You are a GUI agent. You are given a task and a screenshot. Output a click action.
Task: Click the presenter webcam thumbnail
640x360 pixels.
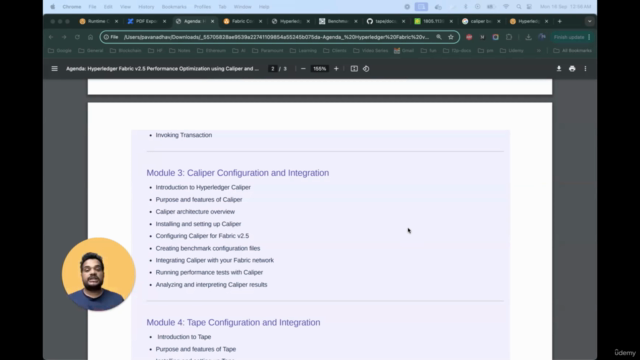click(98, 274)
